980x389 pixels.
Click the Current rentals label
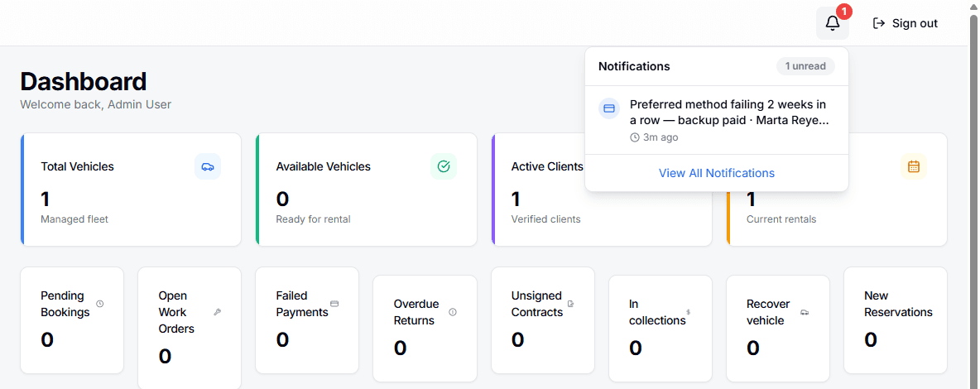click(x=781, y=219)
